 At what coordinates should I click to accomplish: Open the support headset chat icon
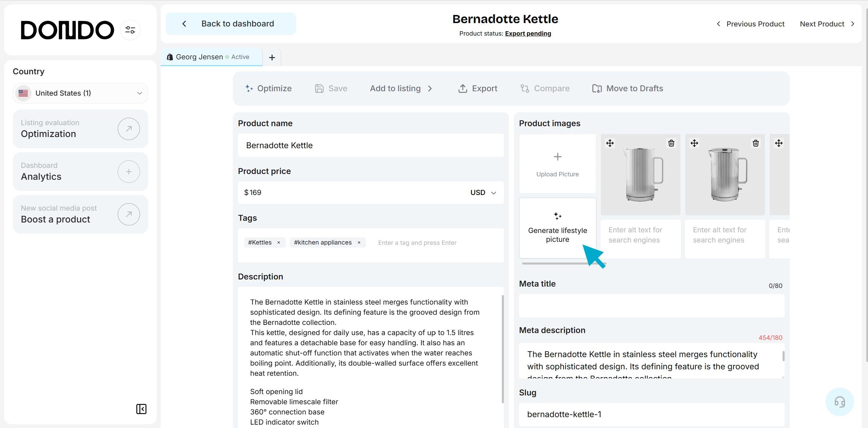pos(840,402)
